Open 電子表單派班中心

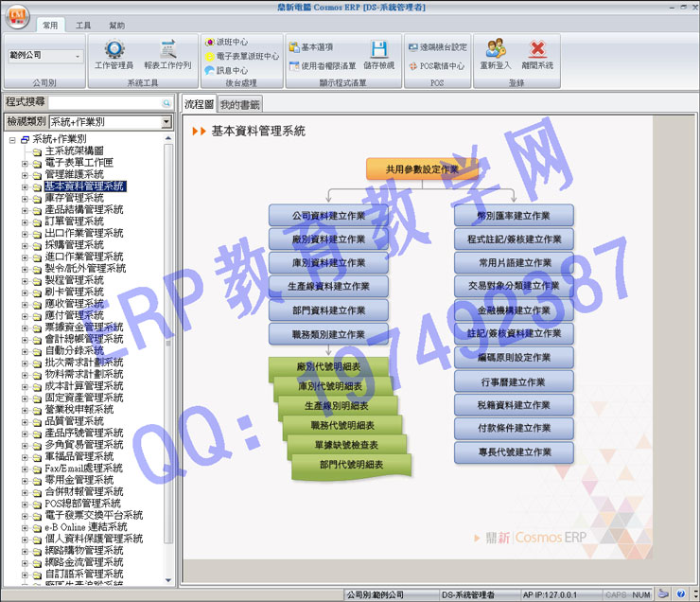[242, 56]
